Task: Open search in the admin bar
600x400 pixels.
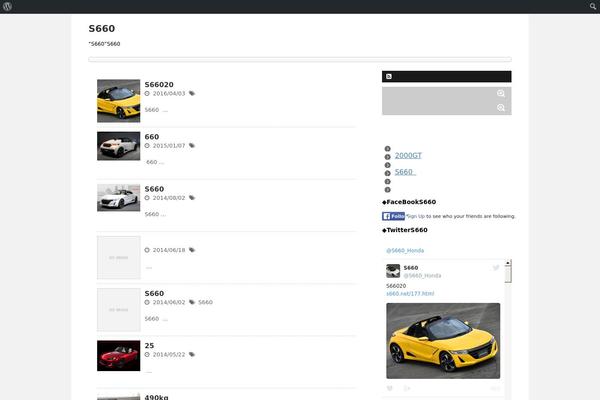Action: click(593, 7)
